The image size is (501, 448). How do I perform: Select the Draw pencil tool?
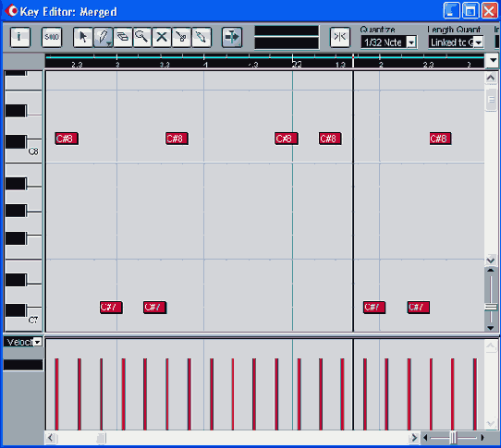pyautogui.click(x=103, y=37)
